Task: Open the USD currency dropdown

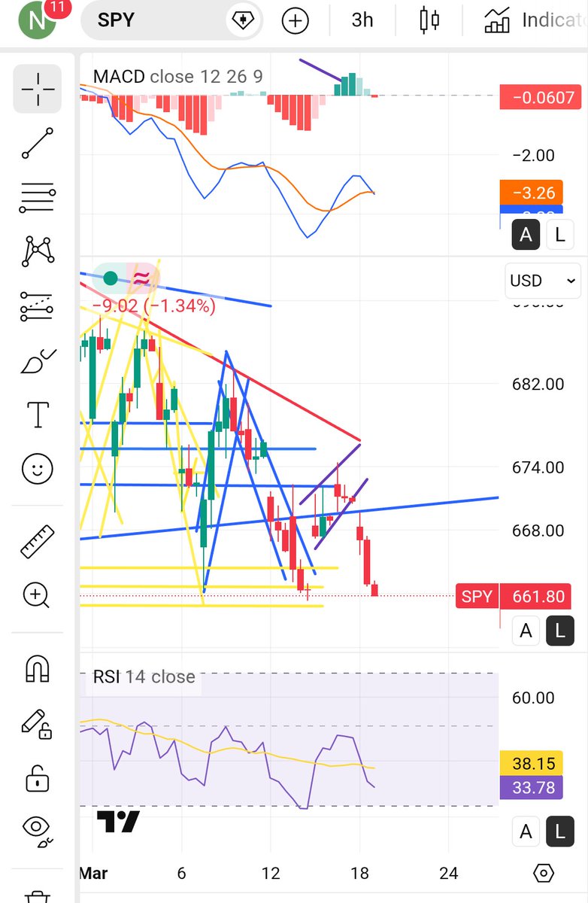Action: 543,281
